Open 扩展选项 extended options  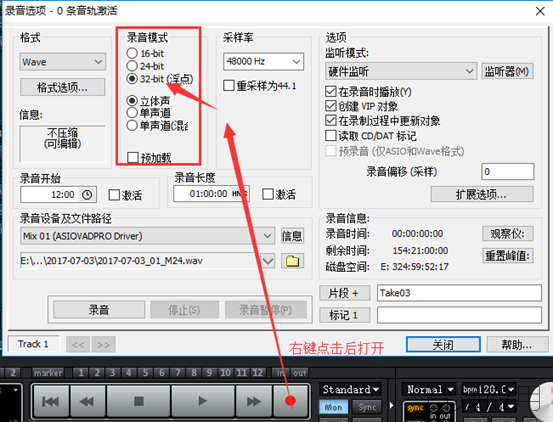pos(482,194)
